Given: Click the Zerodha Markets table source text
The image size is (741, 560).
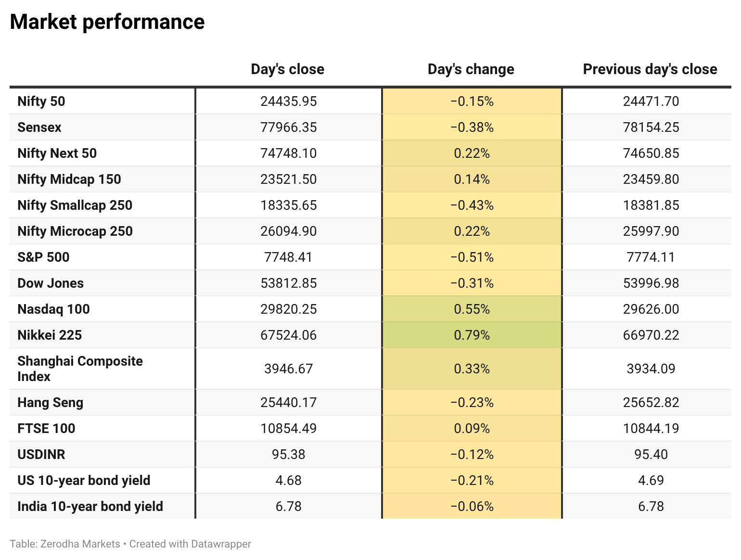Looking at the screenshot, I should pos(80,544).
